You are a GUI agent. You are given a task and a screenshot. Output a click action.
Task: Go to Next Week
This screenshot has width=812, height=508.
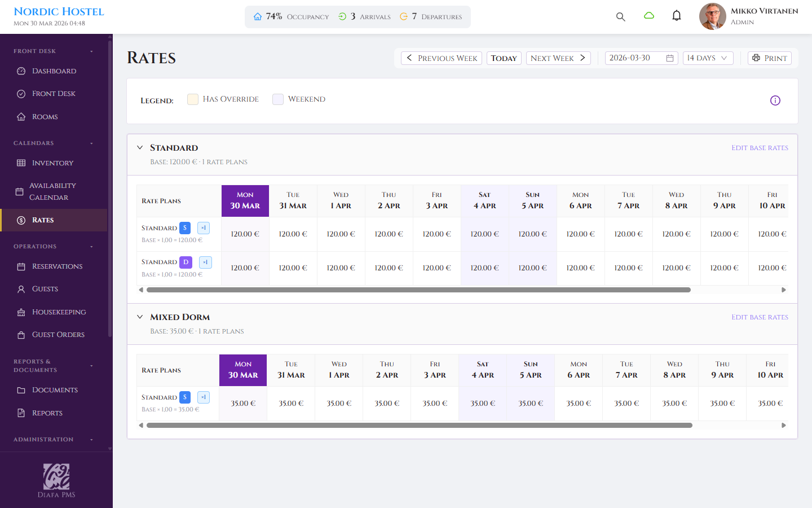558,58
